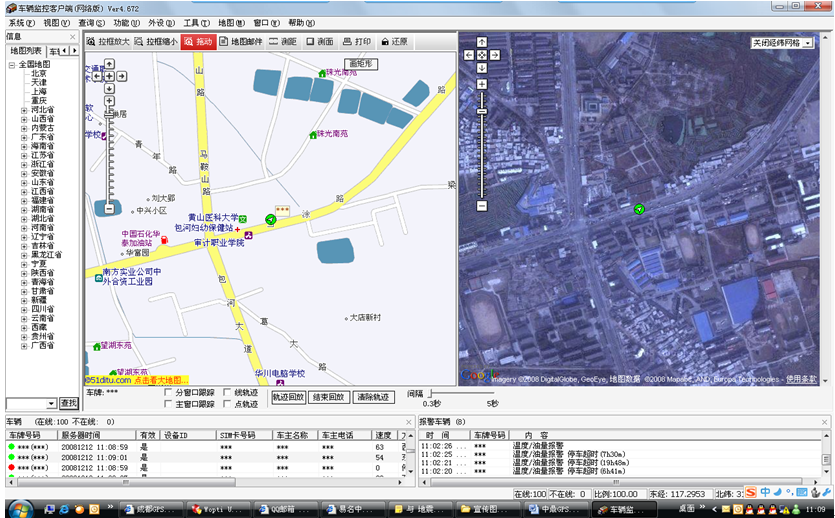Open the 关闭经纬网格 dropdown on satellite map
Image resolution: width=835 pixels, height=518 pixels.
[807, 43]
